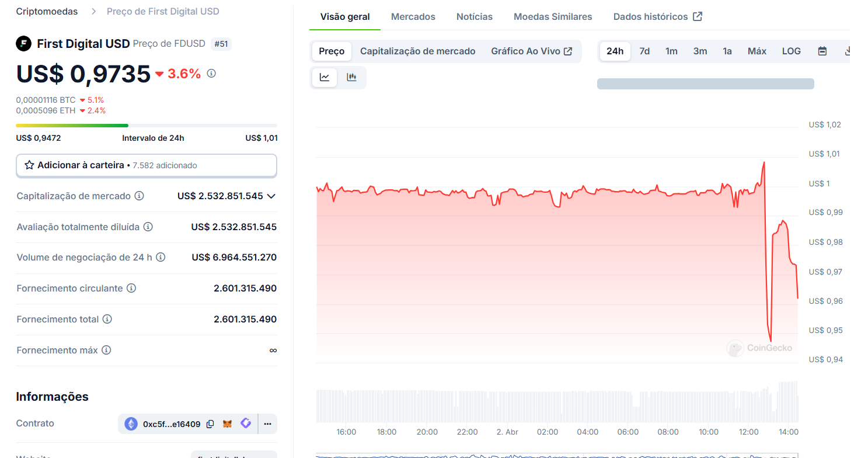Click info icon next to Capitalização de mercado
The image size is (868, 458).
(x=139, y=196)
